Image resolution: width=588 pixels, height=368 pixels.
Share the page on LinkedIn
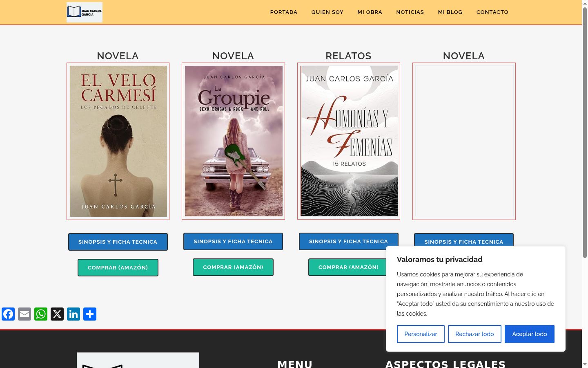pos(73,314)
